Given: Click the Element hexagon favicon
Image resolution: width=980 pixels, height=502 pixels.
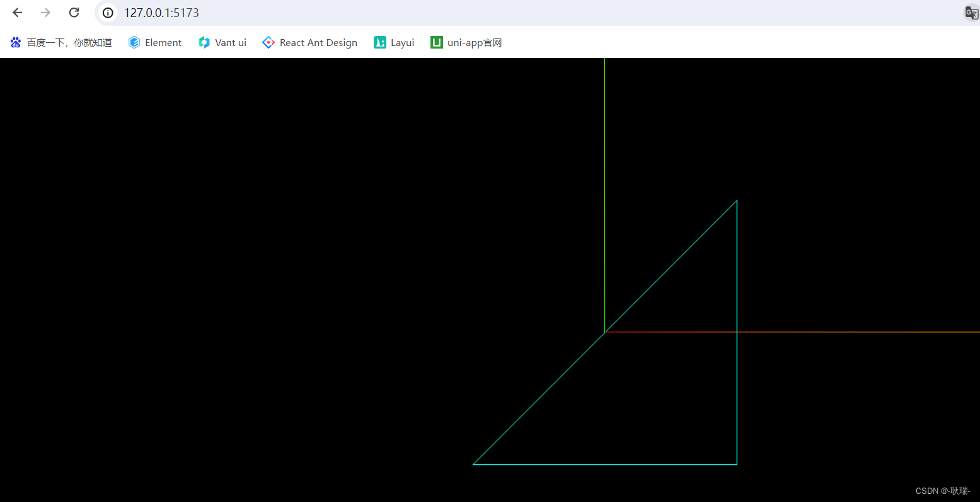Looking at the screenshot, I should click(134, 42).
